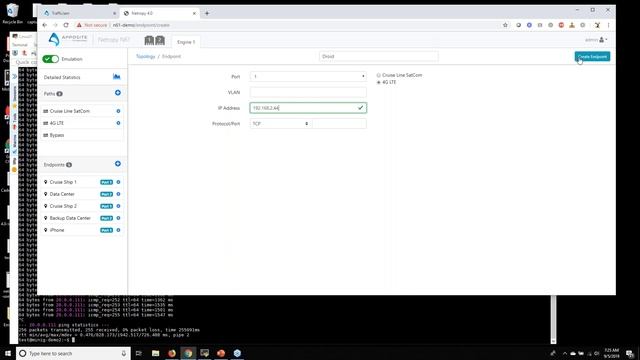Open settings icon for Cruise Ship 1
The width and height of the screenshot is (640, 360).
tap(118, 182)
